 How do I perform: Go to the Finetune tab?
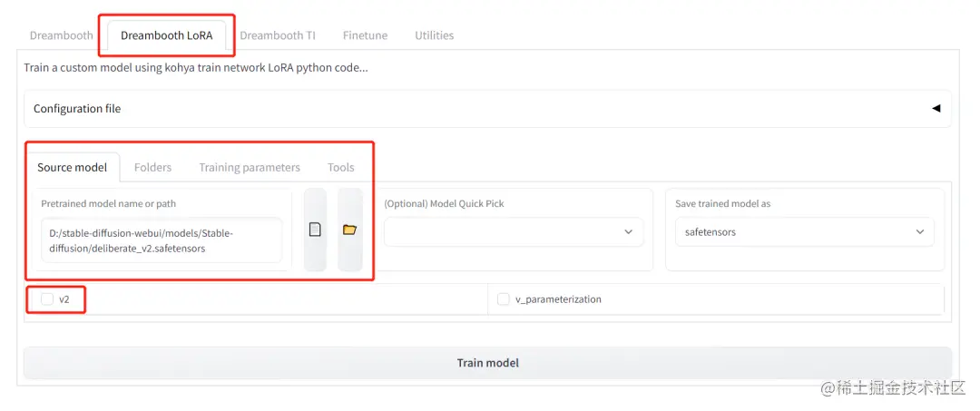tap(365, 35)
